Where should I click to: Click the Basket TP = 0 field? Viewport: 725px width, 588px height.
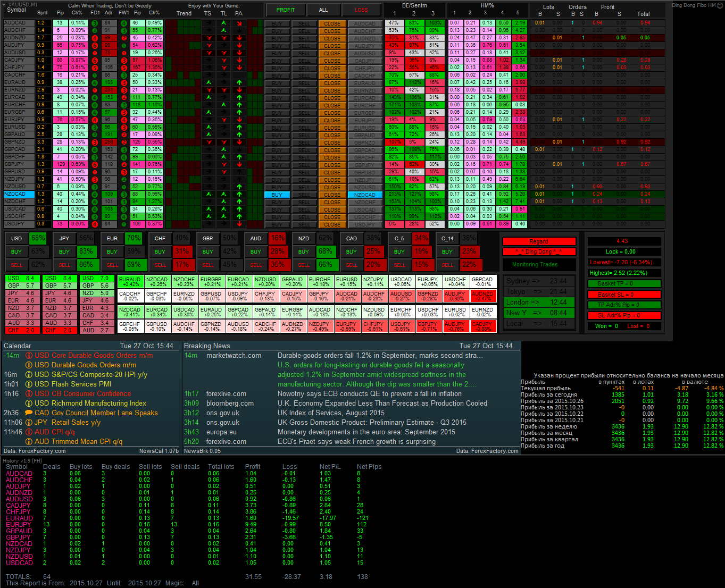[x=625, y=284]
